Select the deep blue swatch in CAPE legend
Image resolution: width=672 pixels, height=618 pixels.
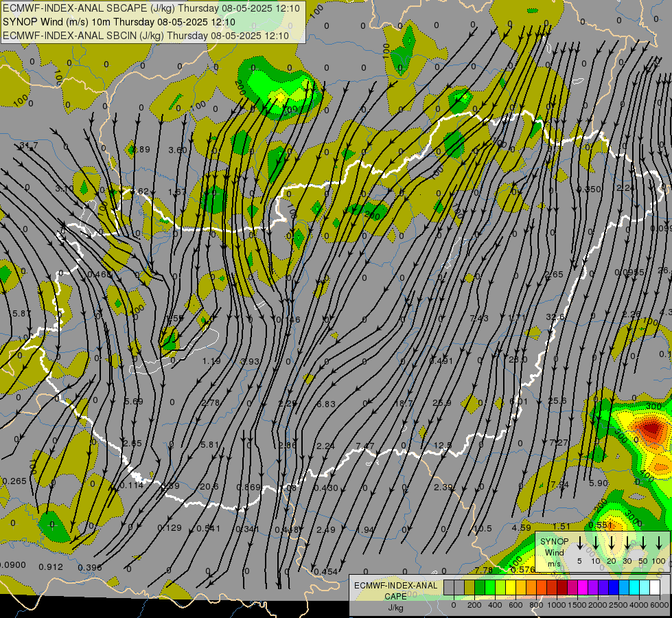[x=614, y=588]
